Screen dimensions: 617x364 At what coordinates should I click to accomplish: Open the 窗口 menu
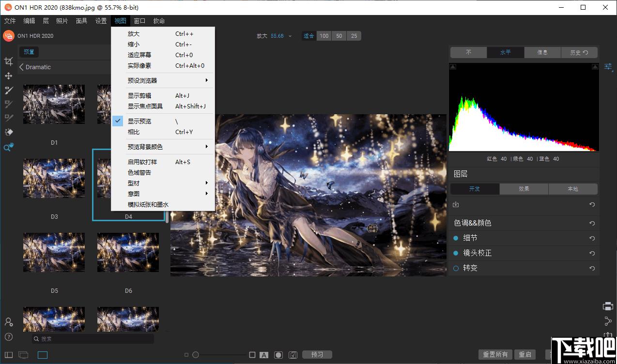[x=139, y=21]
